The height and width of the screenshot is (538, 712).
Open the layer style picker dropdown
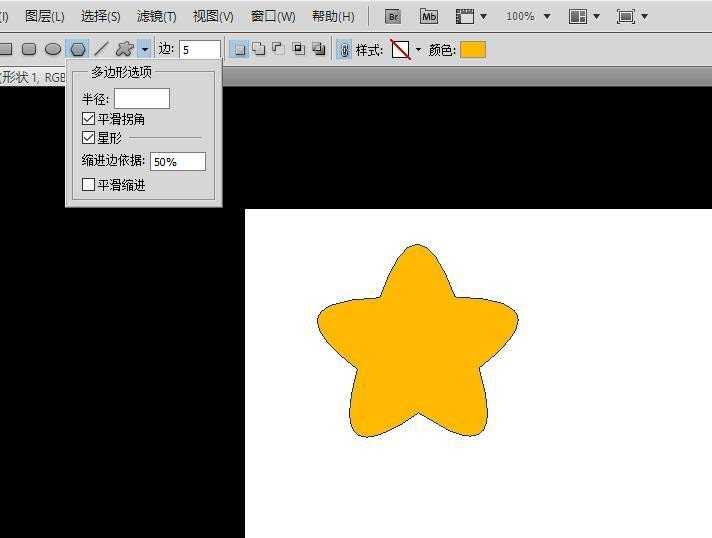click(x=418, y=50)
